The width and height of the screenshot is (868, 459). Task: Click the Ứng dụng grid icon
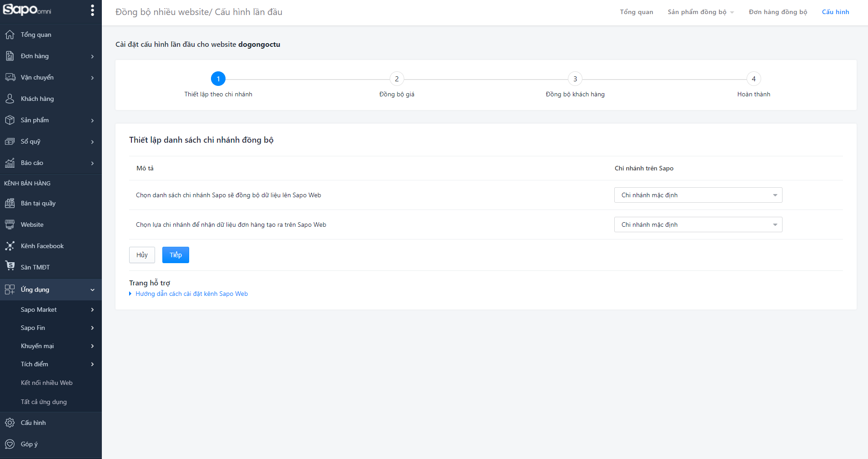(10, 289)
